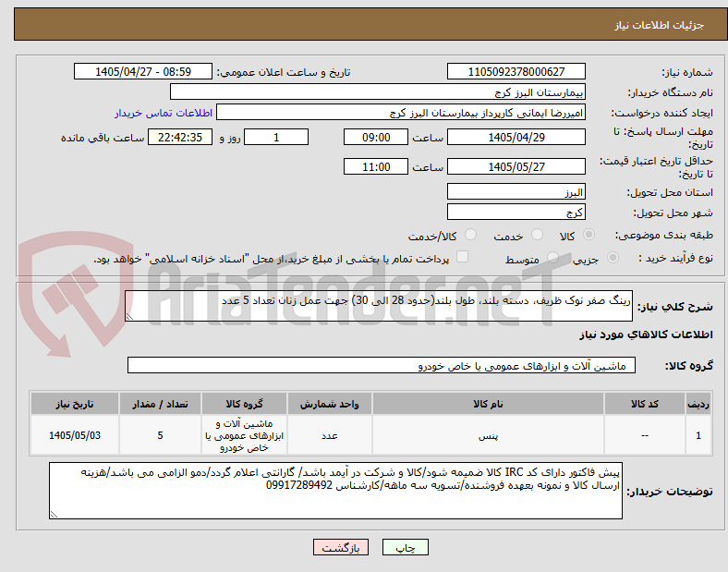Click the delivery city field کرج
The height and width of the screenshot is (572, 728).
pyautogui.click(x=516, y=213)
